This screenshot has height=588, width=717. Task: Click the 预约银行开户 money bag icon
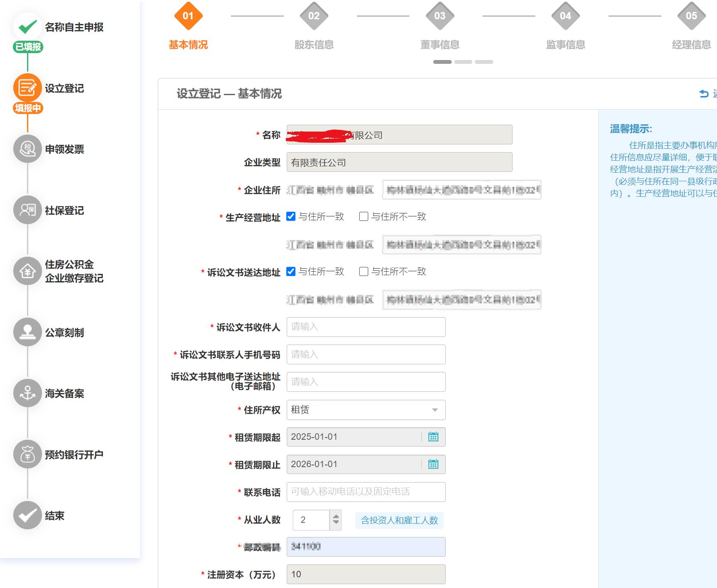click(27, 454)
